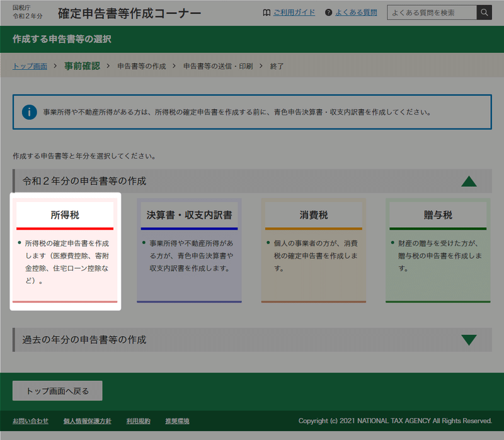Screen dimensions: 504x440
Task: Open the 個人情報保護方針 footer link
Action: 88,420
